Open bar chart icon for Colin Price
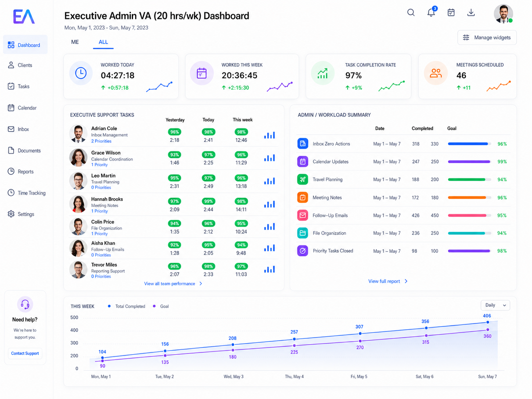This screenshot has width=532, height=399. [x=269, y=227]
